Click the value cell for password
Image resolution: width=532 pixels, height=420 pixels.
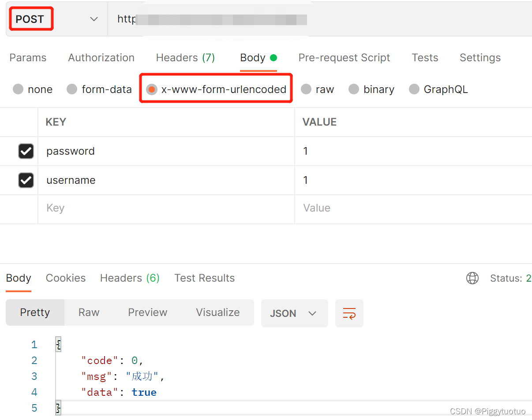point(413,151)
